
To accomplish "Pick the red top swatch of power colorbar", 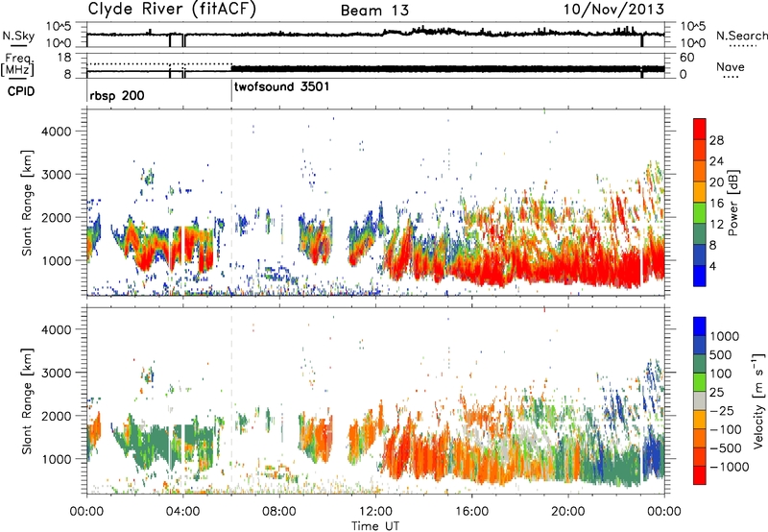I will [700, 130].
